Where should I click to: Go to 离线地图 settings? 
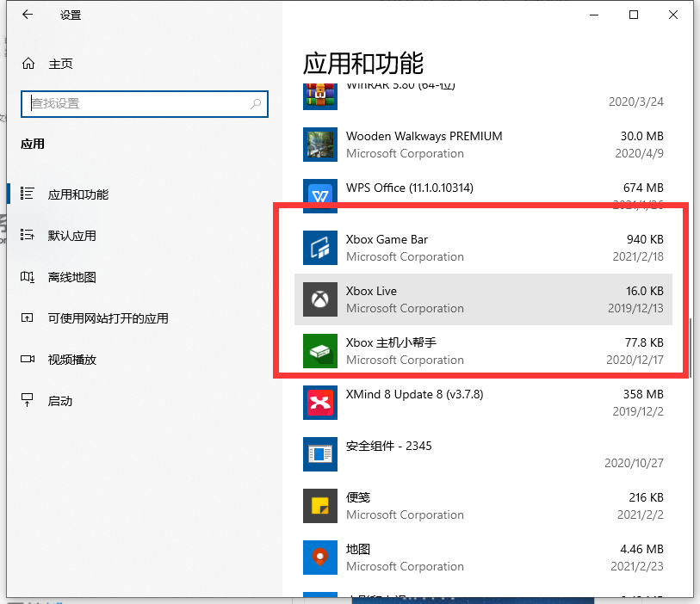pos(71,277)
